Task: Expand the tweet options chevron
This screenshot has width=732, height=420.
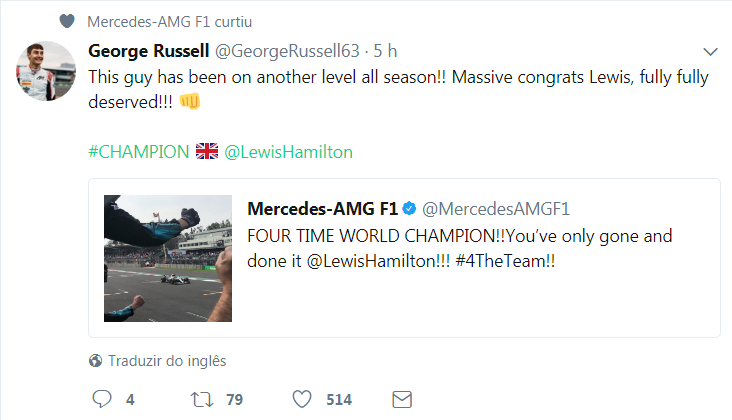Action: click(x=711, y=51)
